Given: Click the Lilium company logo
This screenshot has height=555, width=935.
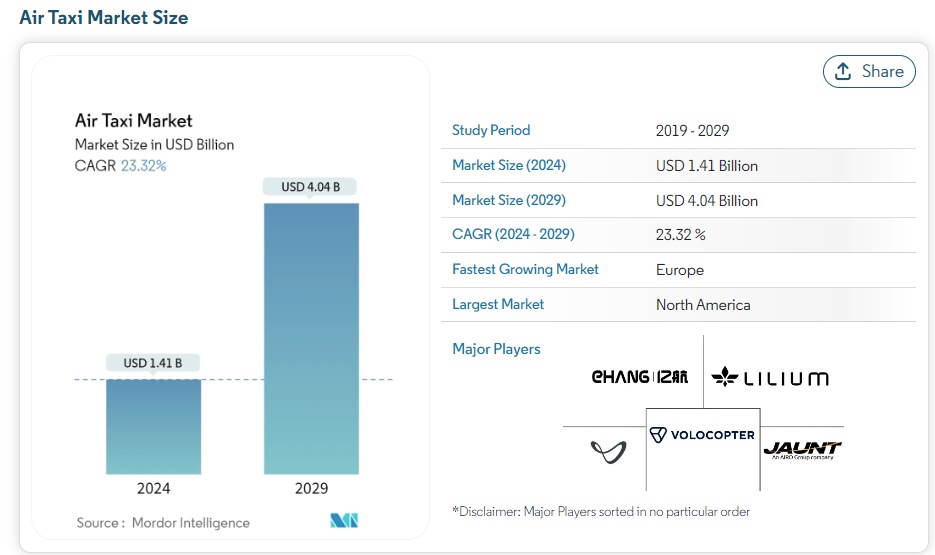Looking at the screenshot, I should click(770, 377).
